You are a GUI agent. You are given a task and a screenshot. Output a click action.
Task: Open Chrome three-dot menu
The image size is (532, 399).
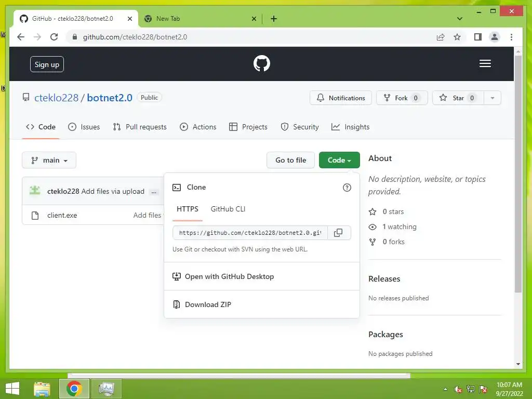[511, 37]
